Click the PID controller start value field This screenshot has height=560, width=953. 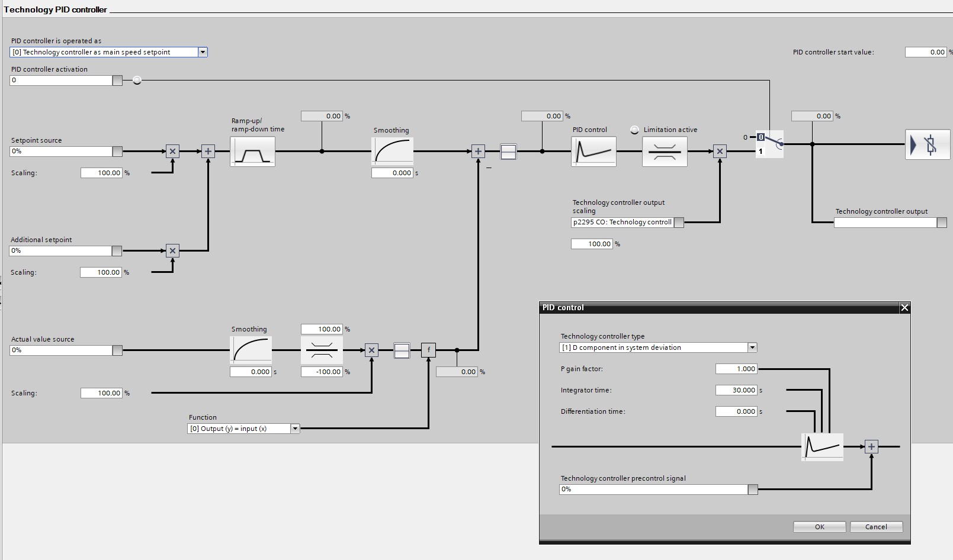pyautogui.click(x=926, y=52)
